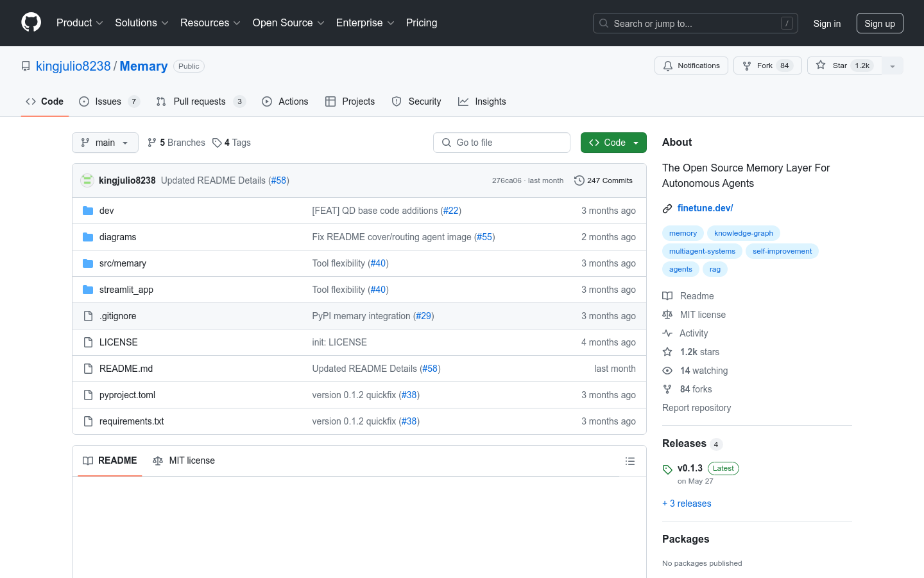Click the kingjulio8238 avatar in commit row
Viewport: 924px width, 578px height.
87,180
